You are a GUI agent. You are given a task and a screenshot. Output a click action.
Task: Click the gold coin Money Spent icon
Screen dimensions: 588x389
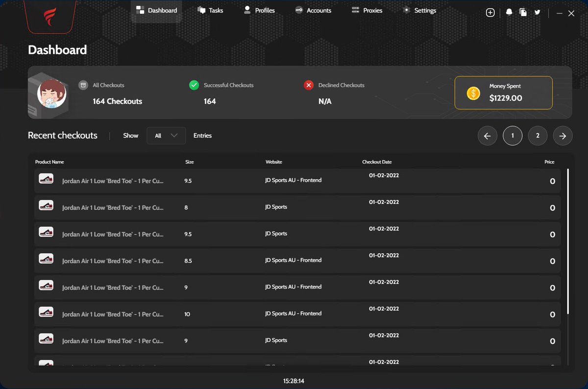tap(473, 93)
